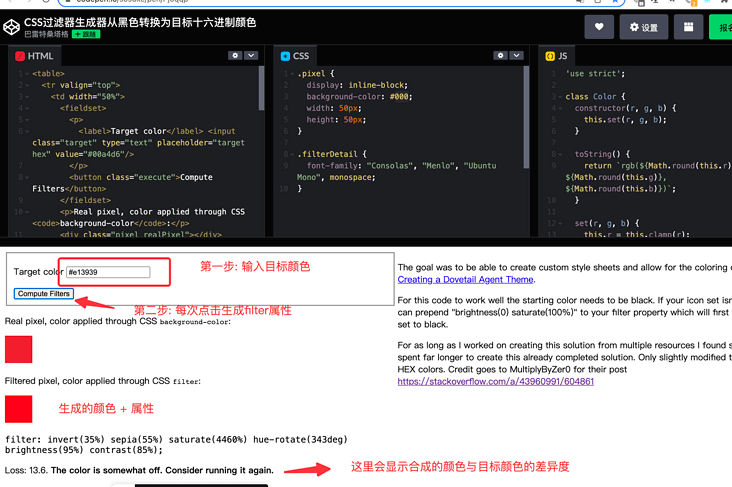Click the heart (love pen) button

[x=599, y=27]
